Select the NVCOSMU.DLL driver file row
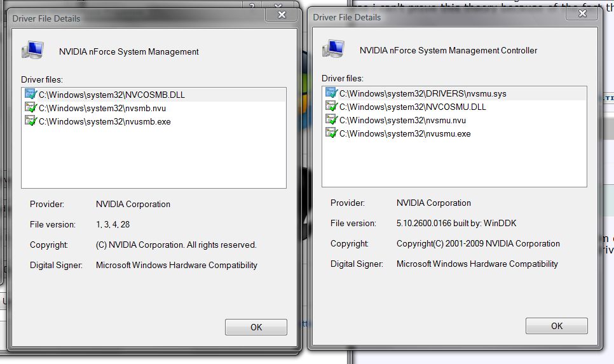Image resolution: width=614 pixels, height=364 pixels. click(454, 107)
